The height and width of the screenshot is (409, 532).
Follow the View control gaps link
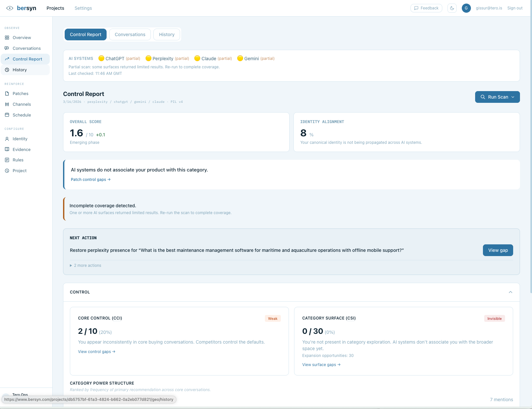[97, 352]
